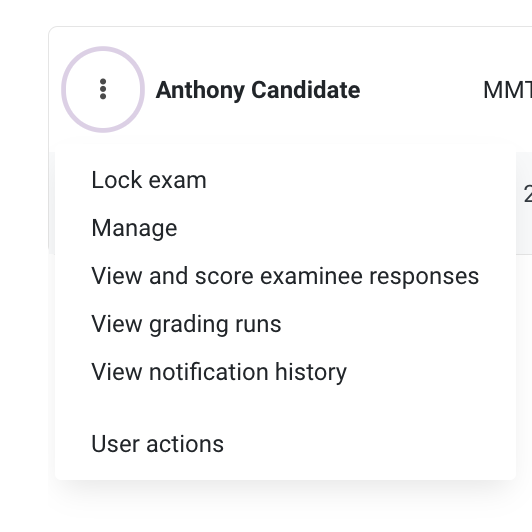532x532 pixels.
Task: Click the Anthony Candidate name heading
Action: pos(258,90)
